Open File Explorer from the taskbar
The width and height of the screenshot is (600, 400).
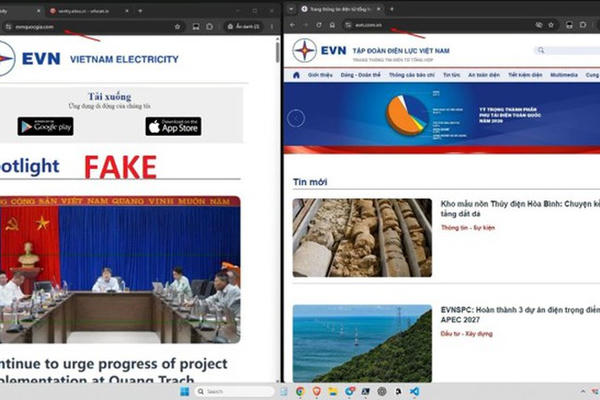333,392
